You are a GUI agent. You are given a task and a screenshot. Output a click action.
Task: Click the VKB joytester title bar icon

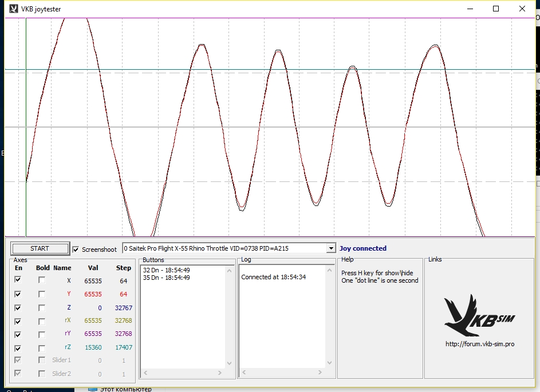coord(13,9)
